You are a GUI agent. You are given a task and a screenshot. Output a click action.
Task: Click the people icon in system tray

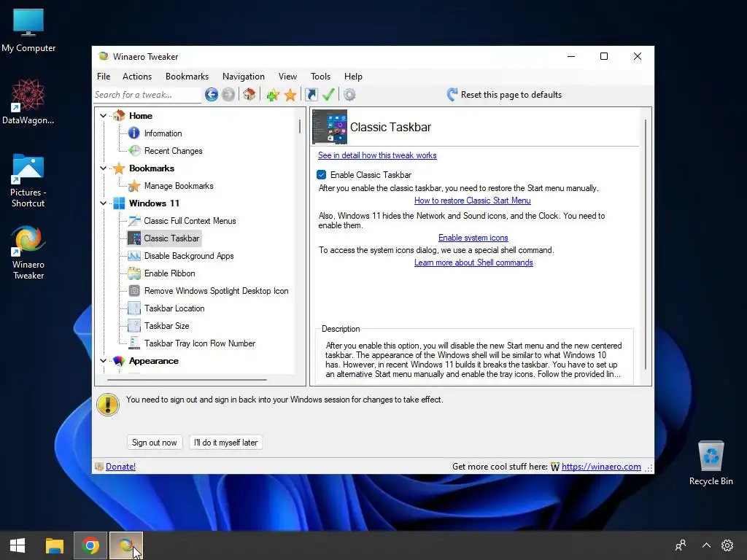pyautogui.click(x=681, y=545)
